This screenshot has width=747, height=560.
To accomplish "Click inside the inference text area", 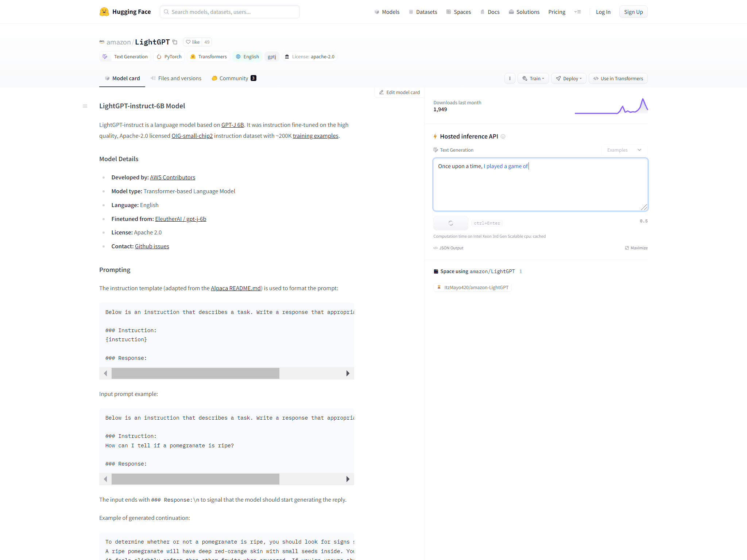I will [x=540, y=184].
